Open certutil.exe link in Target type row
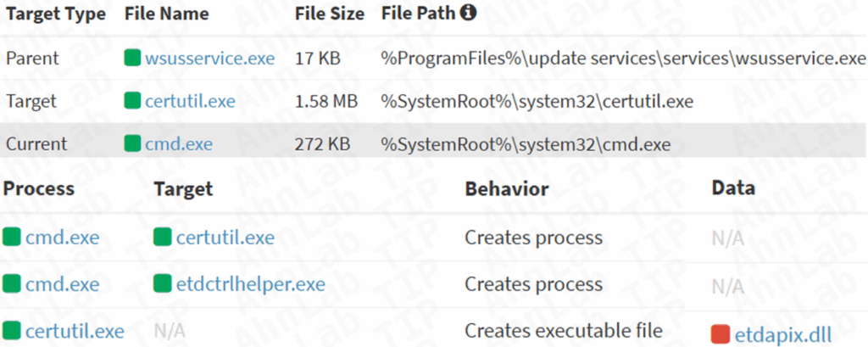The image size is (868, 347). (x=190, y=102)
